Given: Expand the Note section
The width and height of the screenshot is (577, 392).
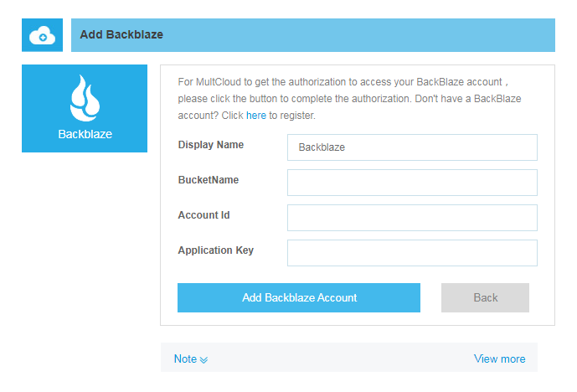Looking at the screenshot, I should (185, 358).
